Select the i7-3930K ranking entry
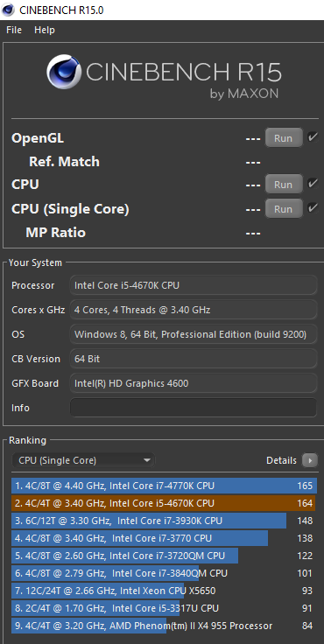The image size is (324, 644). 164,521
